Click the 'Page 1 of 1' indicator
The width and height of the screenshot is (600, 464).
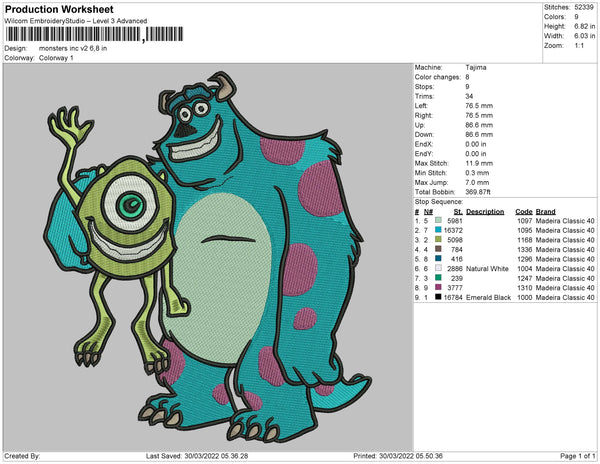pos(578,456)
